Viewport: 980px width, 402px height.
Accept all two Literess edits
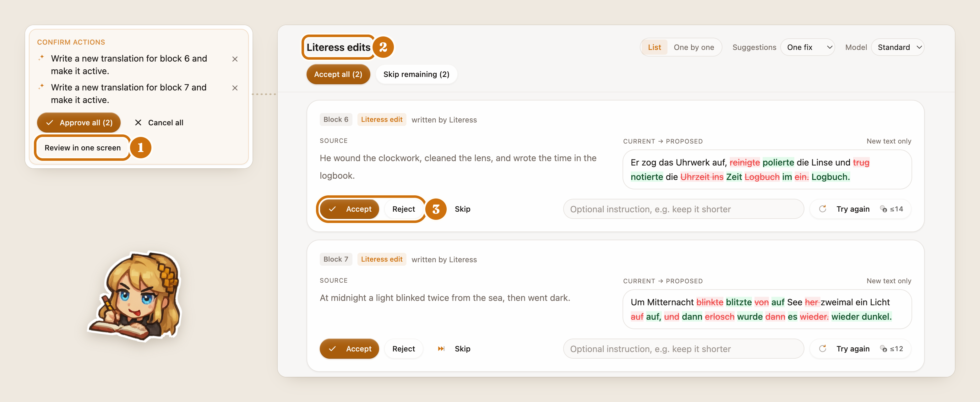(x=338, y=74)
